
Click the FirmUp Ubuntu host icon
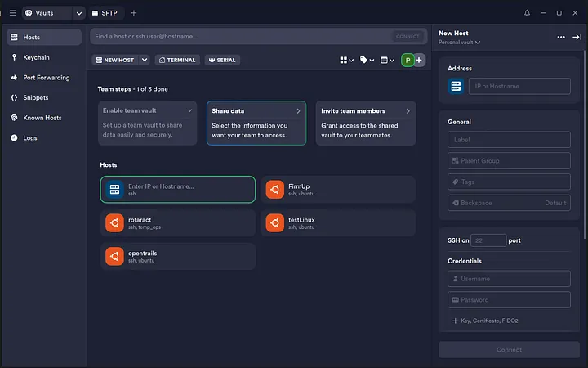tap(275, 190)
